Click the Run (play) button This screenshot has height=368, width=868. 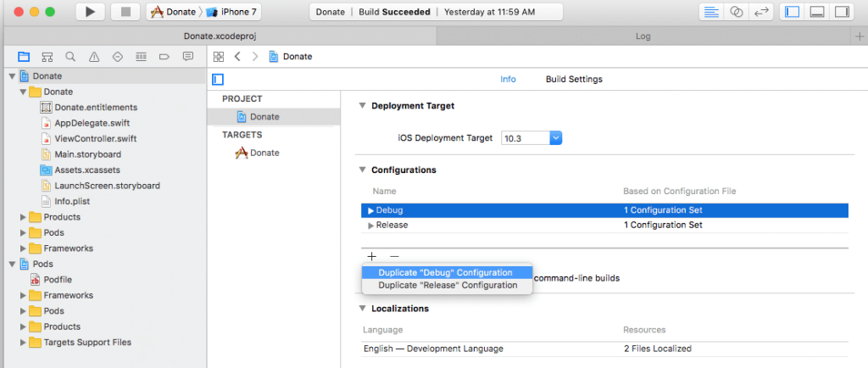pyautogui.click(x=91, y=12)
